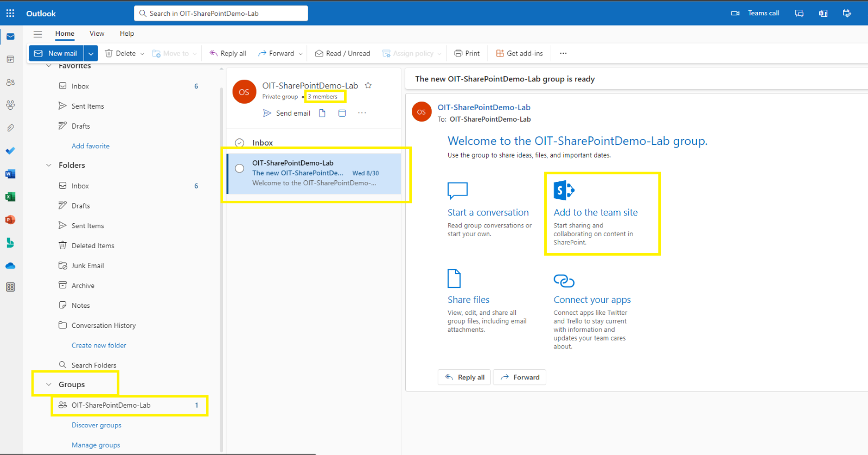This screenshot has width=868, height=455.
Task: Open OneDrive cloud icon in sidebar
Action: (10, 266)
